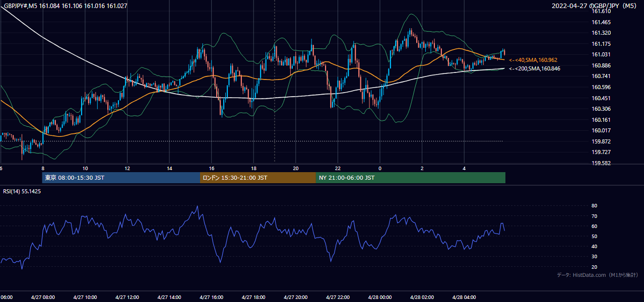Image resolution: width=644 pixels, height=302 pixels.
Task: Click hour tick 14 under the price chart
Action: pyautogui.click(x=169, y=169)
